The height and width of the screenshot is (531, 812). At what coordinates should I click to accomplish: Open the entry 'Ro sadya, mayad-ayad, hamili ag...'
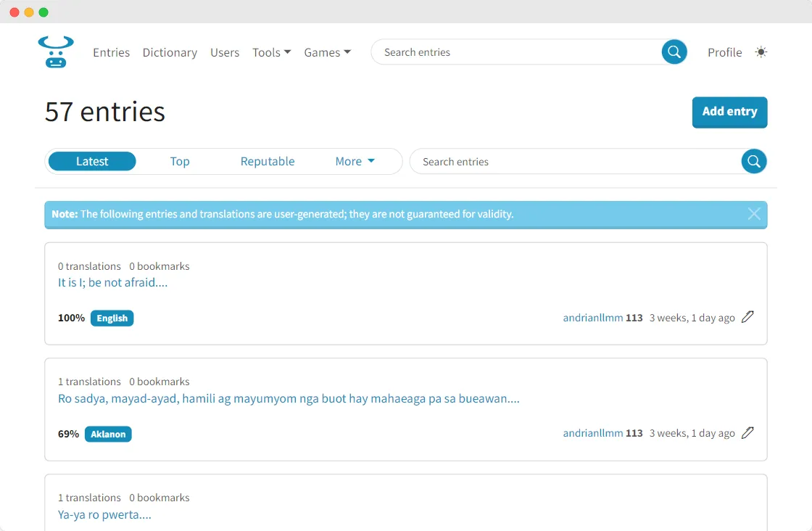coord(289,398)
